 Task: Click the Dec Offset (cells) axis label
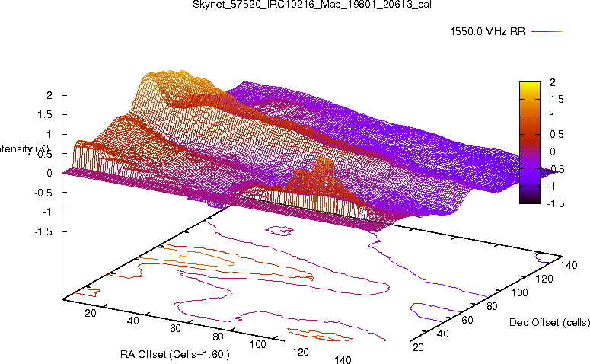click(550, 322)
